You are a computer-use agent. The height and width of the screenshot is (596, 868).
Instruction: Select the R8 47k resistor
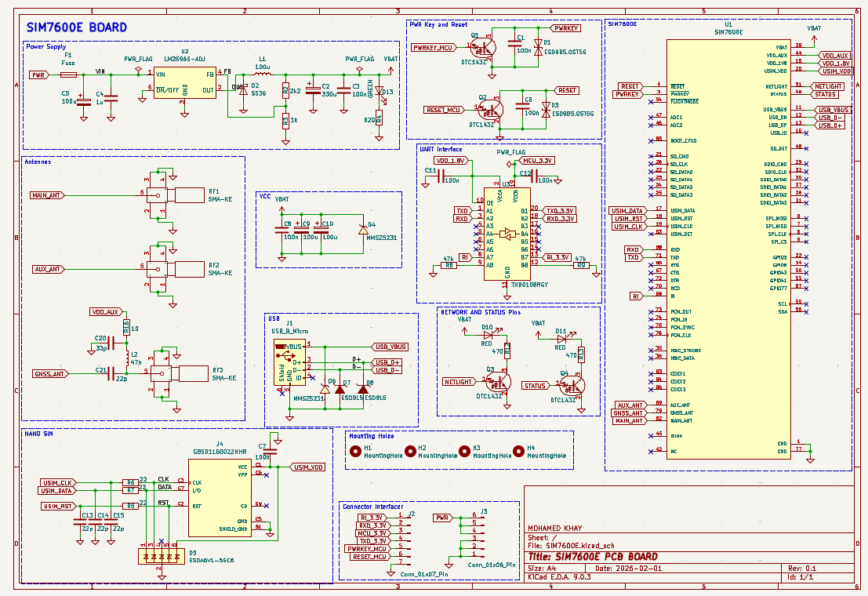pyautogui.click(x=449, y=265)
